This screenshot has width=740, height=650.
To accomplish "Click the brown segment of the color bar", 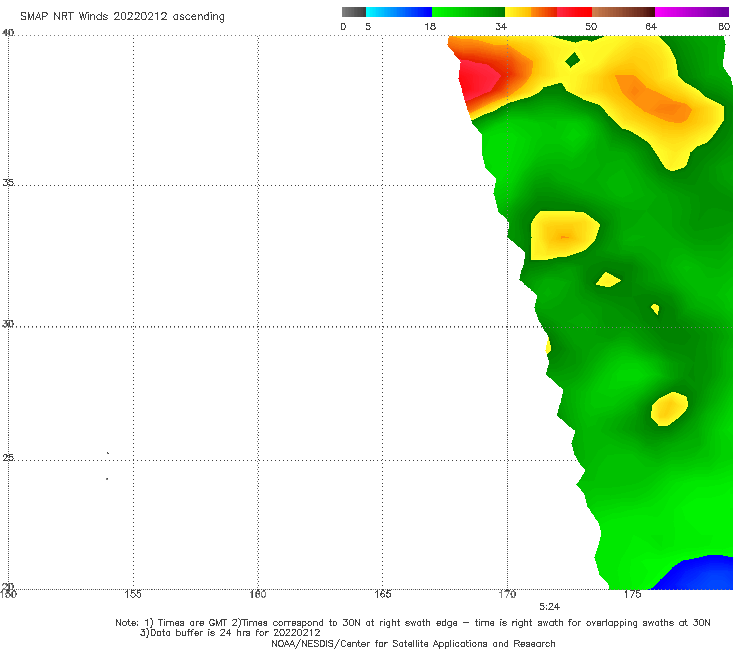I will coord(623,12).
